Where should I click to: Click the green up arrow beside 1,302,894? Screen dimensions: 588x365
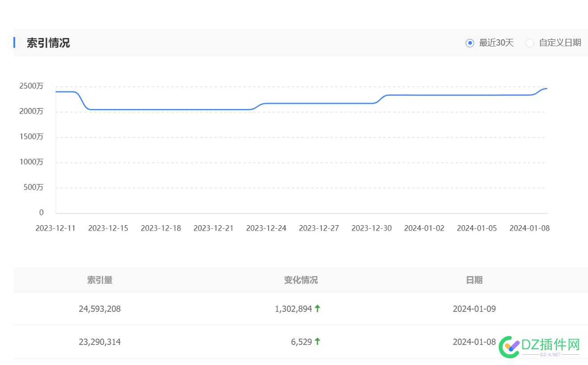pos(317,308)
